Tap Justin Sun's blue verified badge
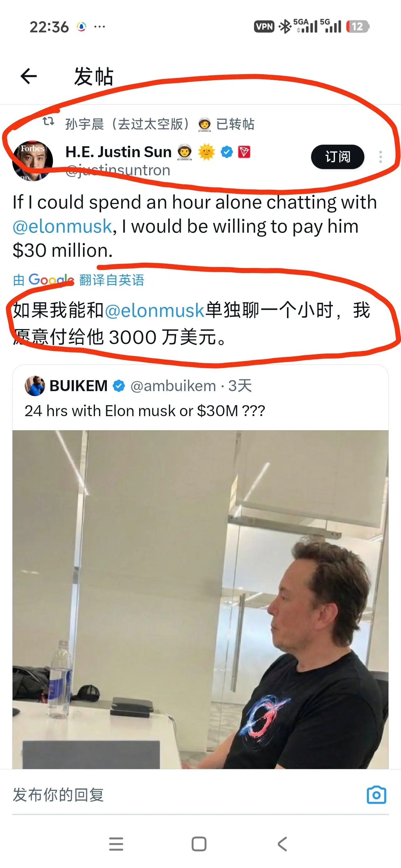Viewport: 401px width, 868px height. tap(227, 152)
